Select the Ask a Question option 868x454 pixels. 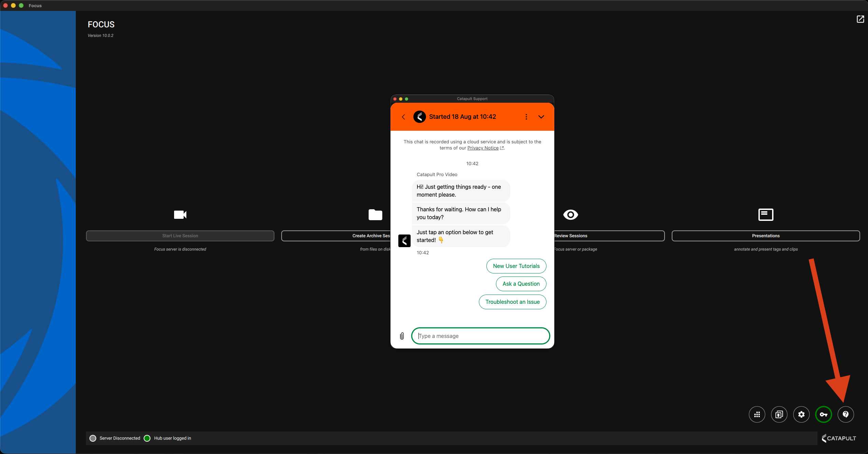521,284
